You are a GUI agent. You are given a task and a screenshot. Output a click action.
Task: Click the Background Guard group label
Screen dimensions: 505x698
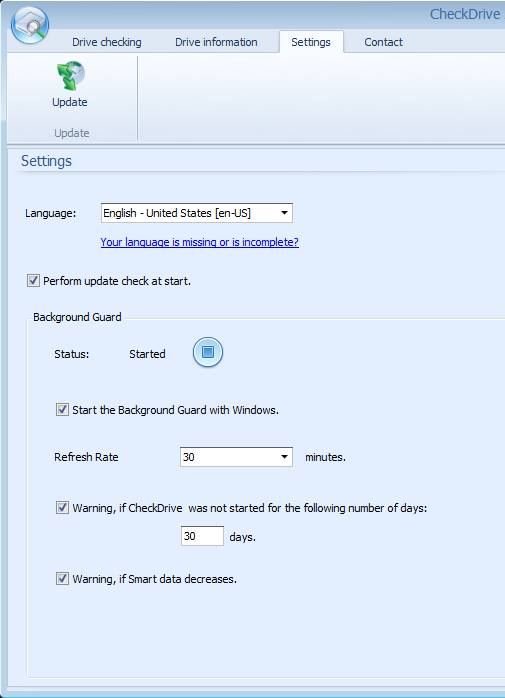tap(77, 317)
